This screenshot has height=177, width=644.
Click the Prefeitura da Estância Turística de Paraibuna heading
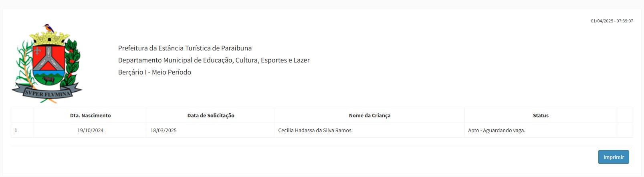(x=185, y=48)
